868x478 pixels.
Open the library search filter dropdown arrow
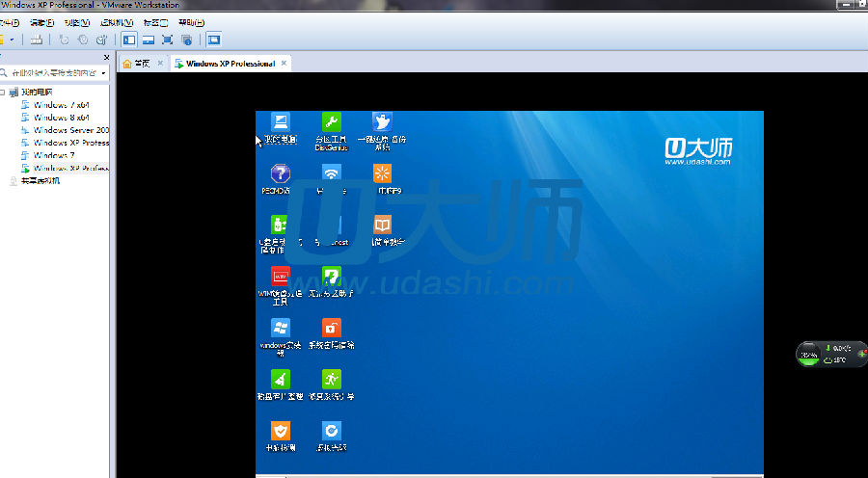click(103, 72)
